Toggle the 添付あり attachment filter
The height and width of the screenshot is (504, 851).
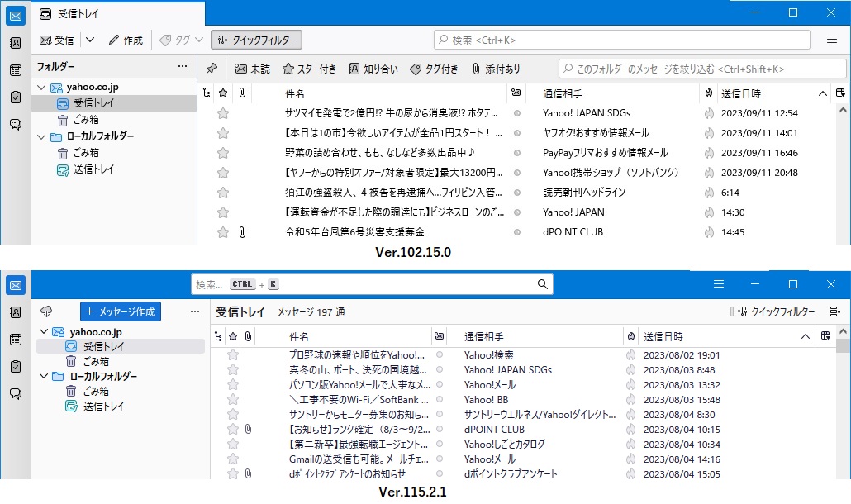pyautogui.click(x=496, y=69)
